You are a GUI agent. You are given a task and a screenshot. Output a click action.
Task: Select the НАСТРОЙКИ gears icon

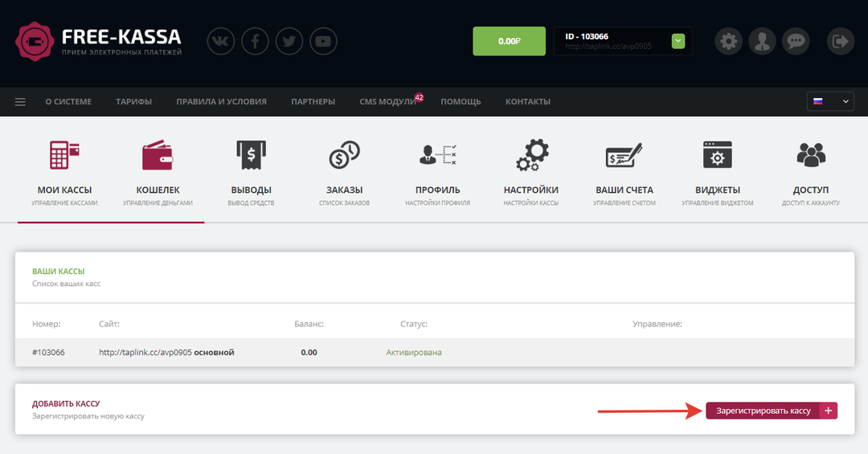pyautogui.click(x=531, y=154)
